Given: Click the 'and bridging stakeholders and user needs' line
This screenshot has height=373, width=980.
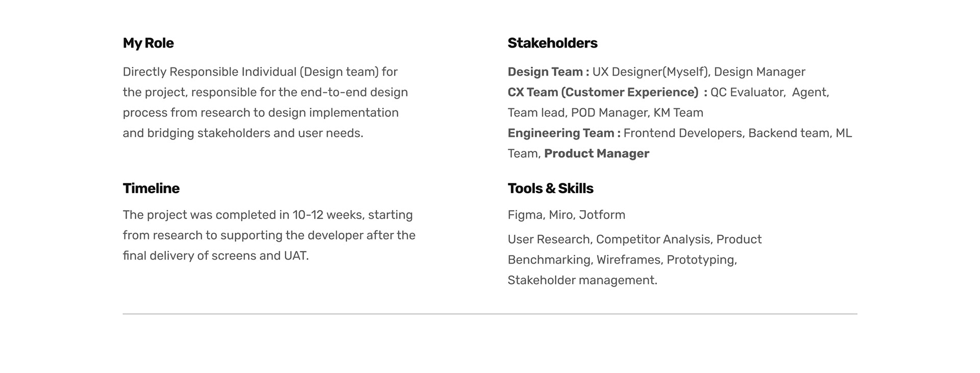Looking at the screenshot, I should pyautogui.click(x=243, y=133).
